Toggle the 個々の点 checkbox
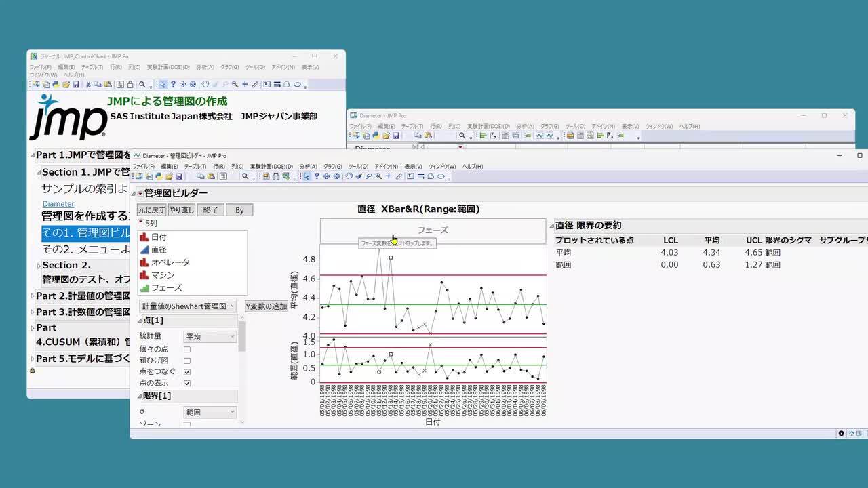The width and height of the screenshot is (868, 488). click(187, 349)
